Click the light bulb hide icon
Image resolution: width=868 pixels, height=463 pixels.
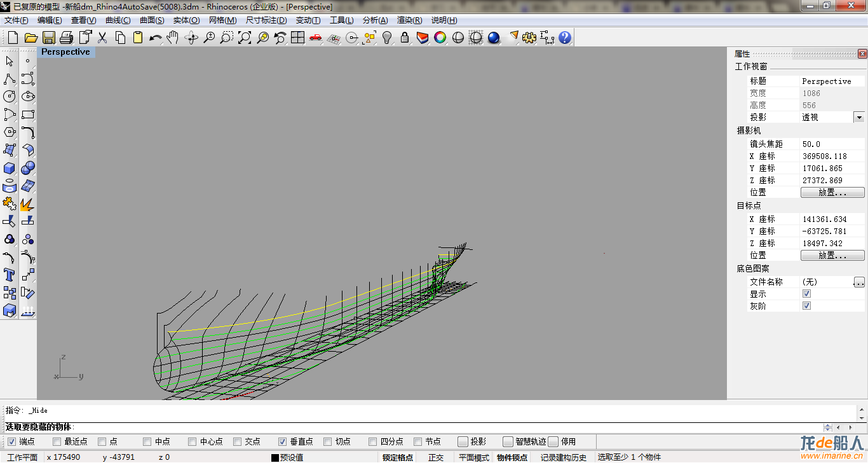[x=387, y=38]
